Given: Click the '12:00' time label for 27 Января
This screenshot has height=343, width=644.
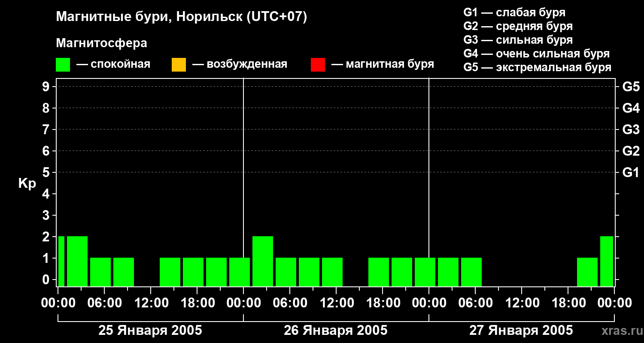Looking at the screenshot, I should [x=522, y=303].
